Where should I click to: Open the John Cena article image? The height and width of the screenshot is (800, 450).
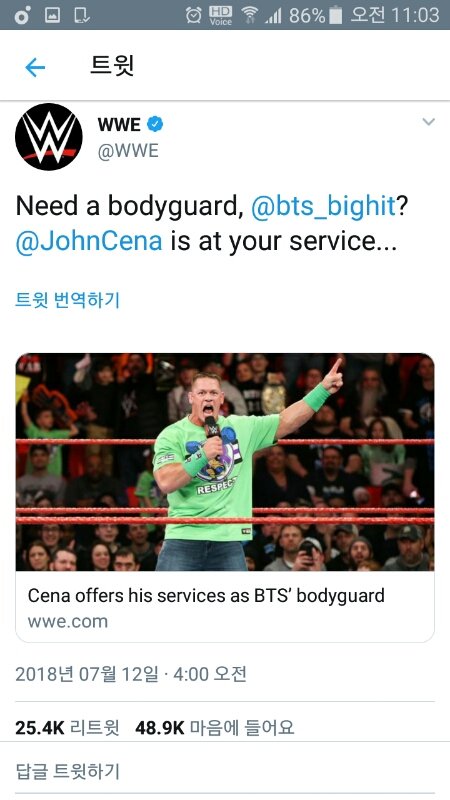click(225, 462)
